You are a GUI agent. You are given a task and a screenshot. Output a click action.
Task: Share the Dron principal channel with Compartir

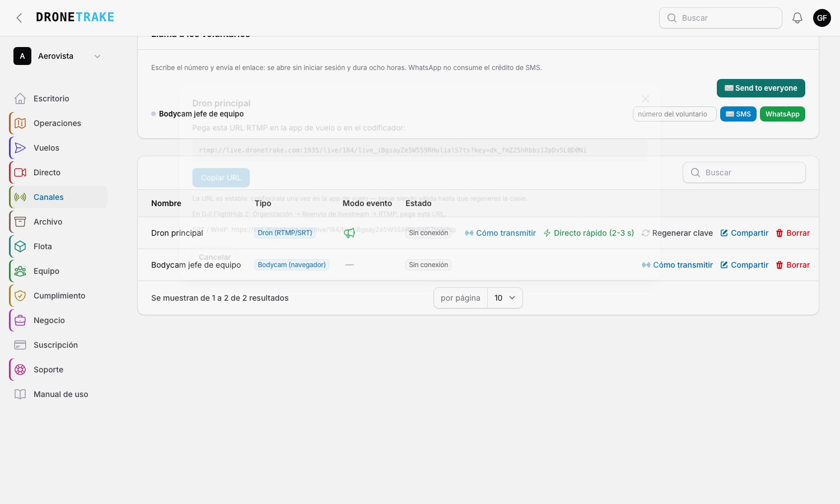coord(744,233)
